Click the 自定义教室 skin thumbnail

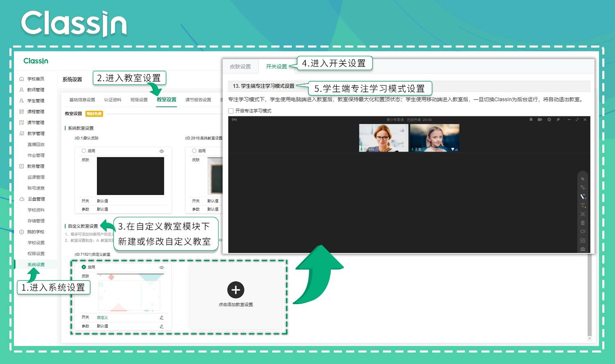pos(130,292)
